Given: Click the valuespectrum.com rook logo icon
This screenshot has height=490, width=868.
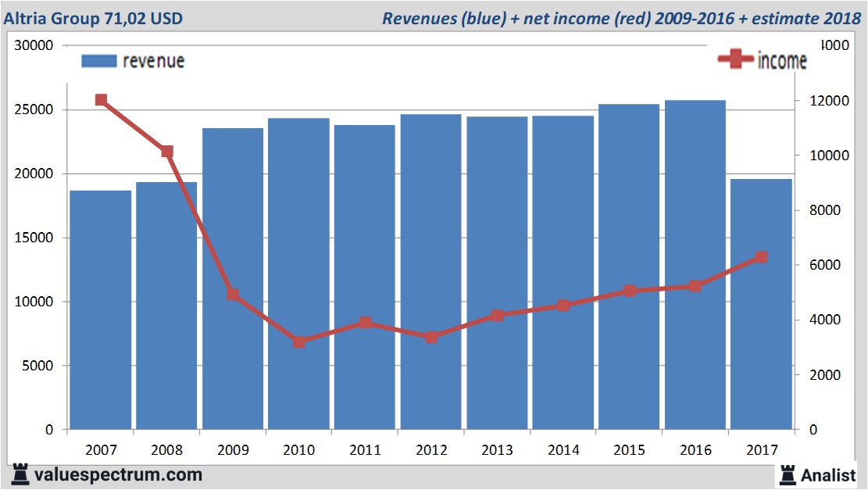Looking at the screenshot, I should click(x=20, y=474).
